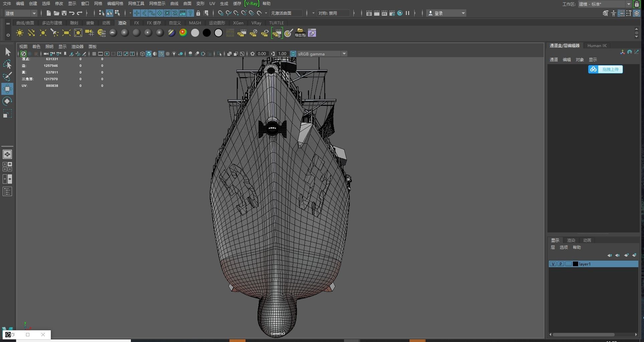This screenshot has width=644, height=342.
Task: Open the Outliner layout icon in the left sidebar
Action: point(7,191)
